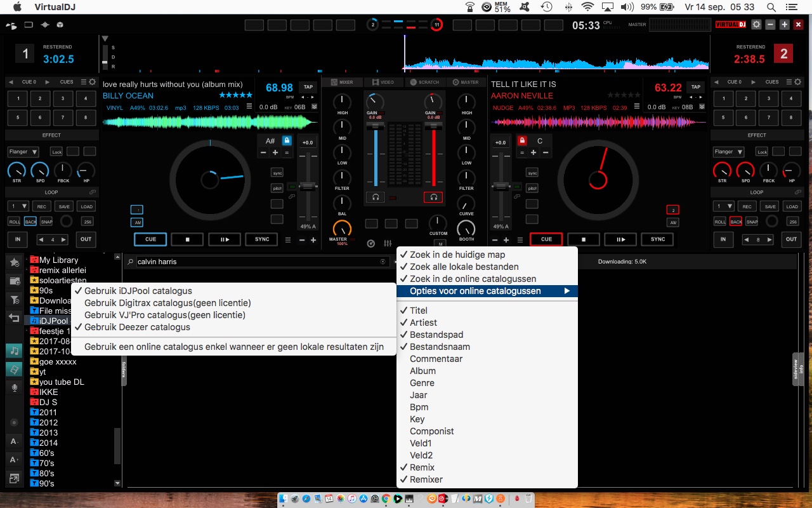Screen dimensions: 812x508
Task: Click the mixer equalizer sliders icon
Action: point(388,244)
